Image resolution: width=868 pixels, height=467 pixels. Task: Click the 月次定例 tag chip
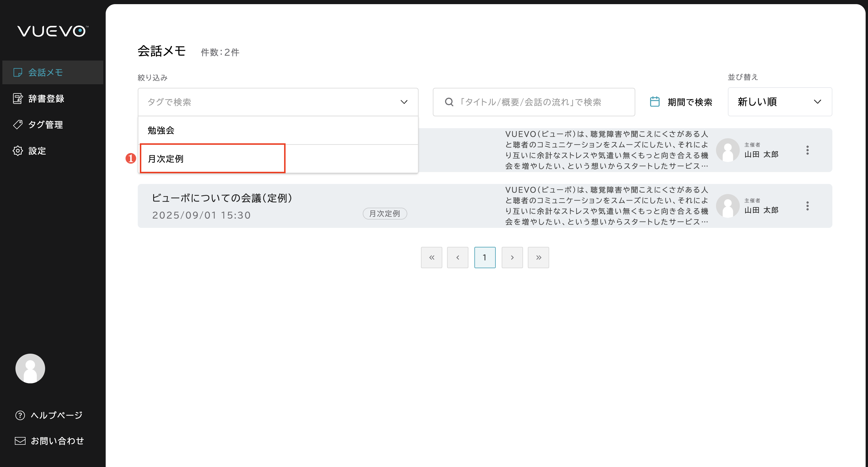click(x=384, y=213)
